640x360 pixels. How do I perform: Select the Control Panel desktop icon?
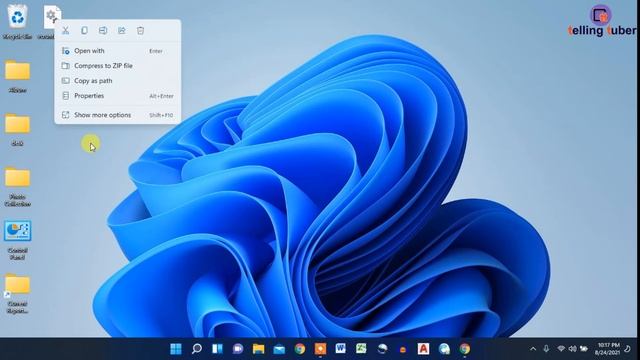18,240
